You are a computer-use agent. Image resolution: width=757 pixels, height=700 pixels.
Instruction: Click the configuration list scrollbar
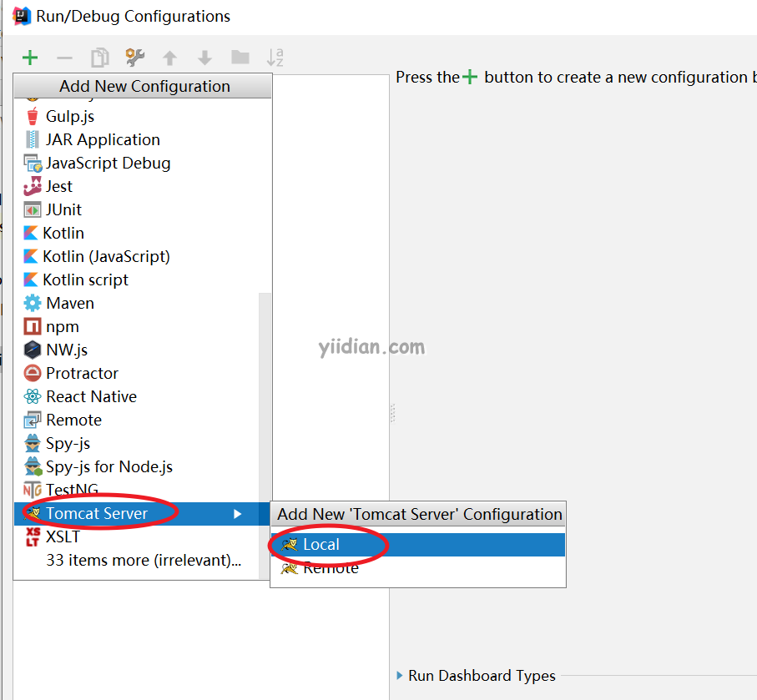pos(265,435)
